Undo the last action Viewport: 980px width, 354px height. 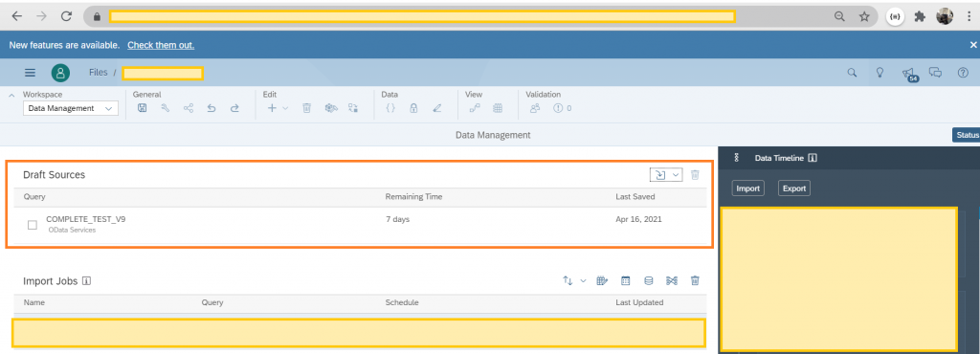(x=212, y=108)
